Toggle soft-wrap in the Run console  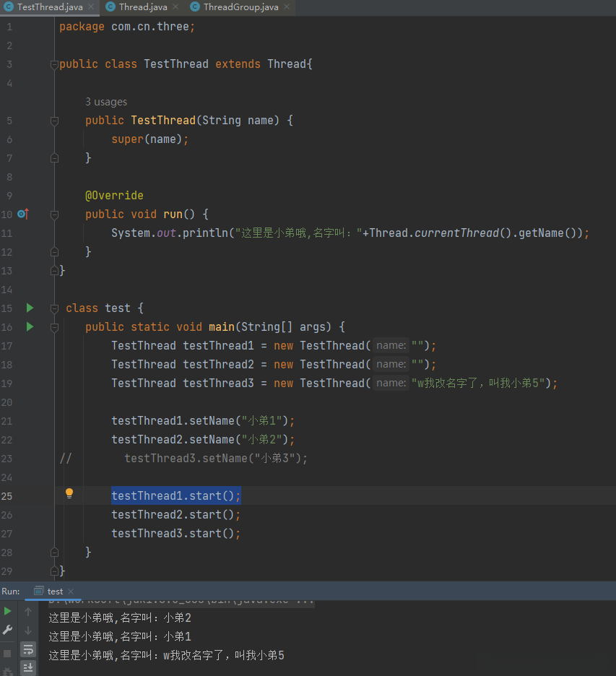pyautogui.click(x=28, y=649)
